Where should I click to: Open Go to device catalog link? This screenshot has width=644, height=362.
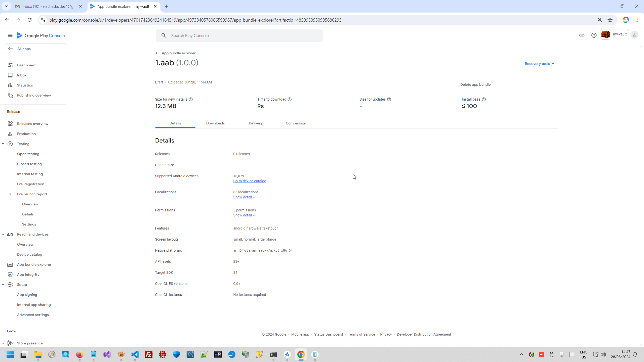click(249, 181)
